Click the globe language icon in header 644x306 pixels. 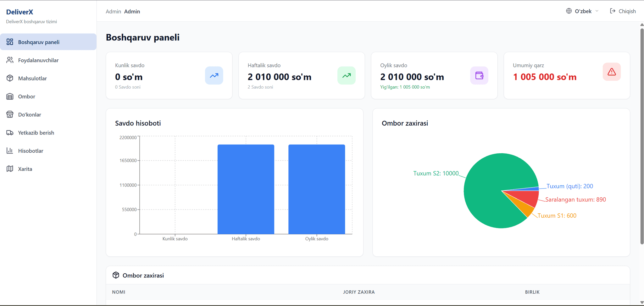click(569, 11)
